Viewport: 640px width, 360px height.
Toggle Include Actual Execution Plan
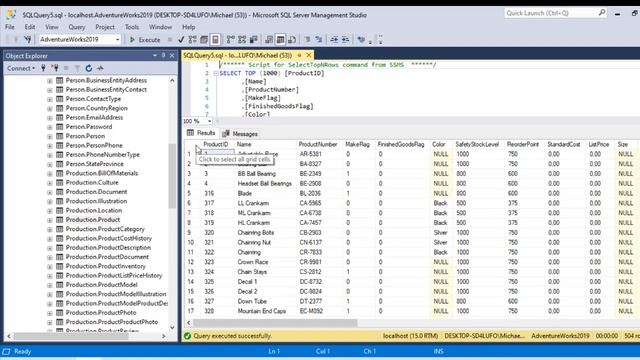(231, 40)
